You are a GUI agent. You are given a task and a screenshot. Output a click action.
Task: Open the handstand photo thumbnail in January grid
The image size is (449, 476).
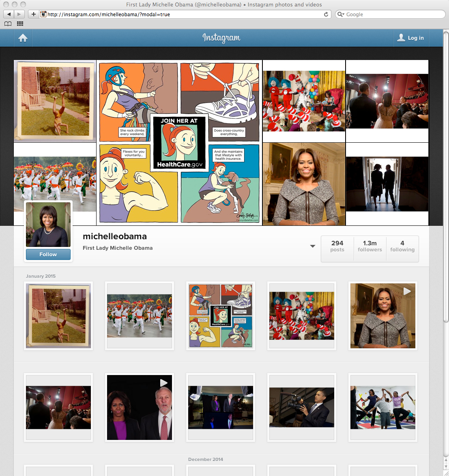pos(58,316)
